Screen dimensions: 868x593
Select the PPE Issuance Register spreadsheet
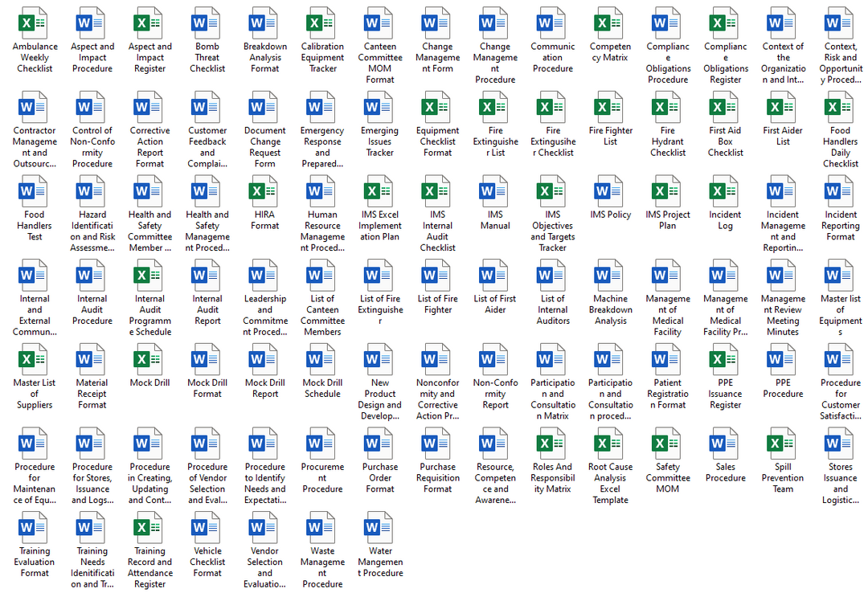coord(725,360)
